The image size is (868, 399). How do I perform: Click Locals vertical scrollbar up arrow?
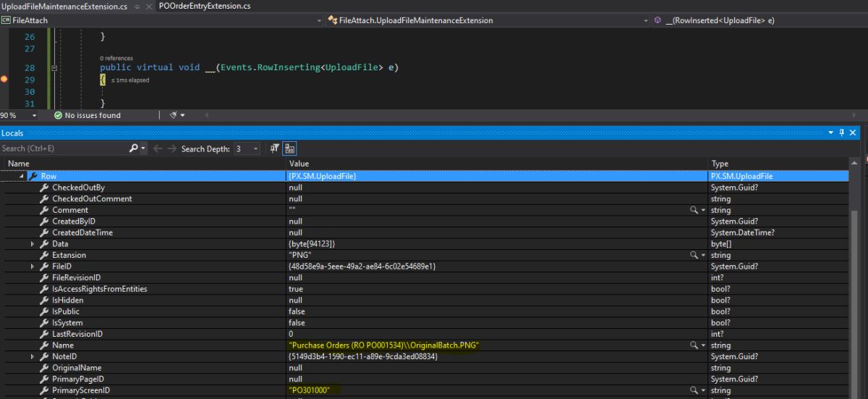(856, 164)
